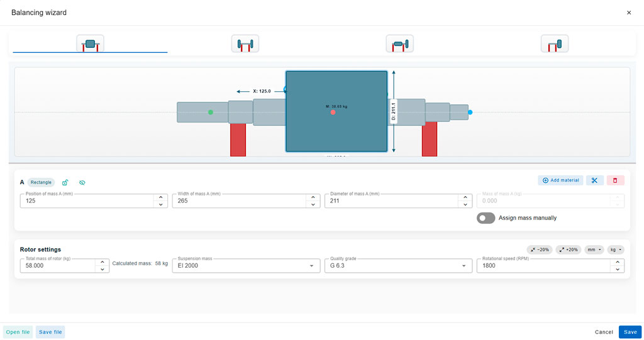
Task: Click the blue point at shaft end
Action: tap(470, 112)
